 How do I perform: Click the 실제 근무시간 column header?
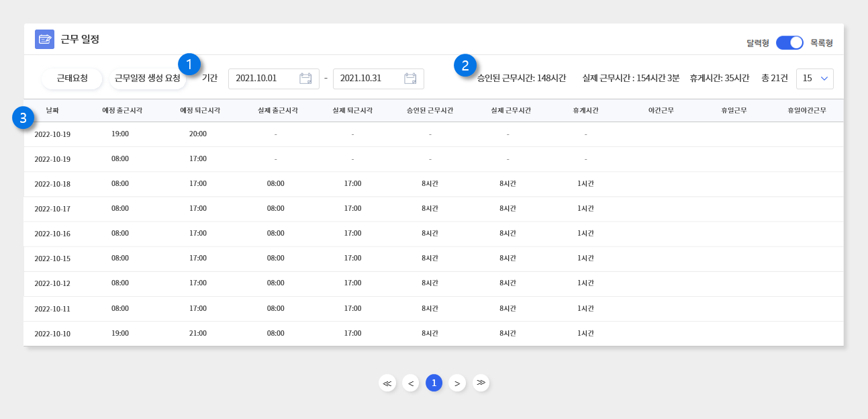tap(511, 110)
